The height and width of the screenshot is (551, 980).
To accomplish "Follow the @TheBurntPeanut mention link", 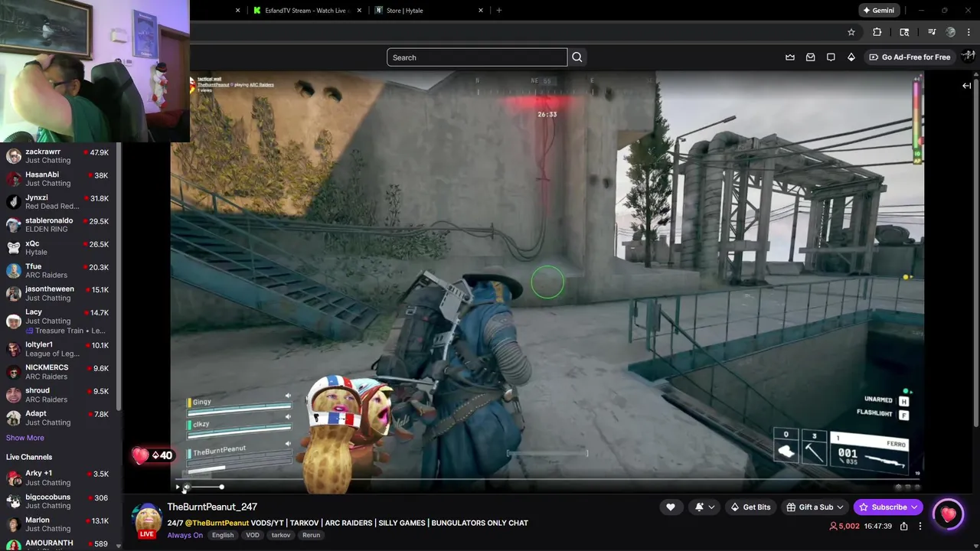I will tap(217, 523).
